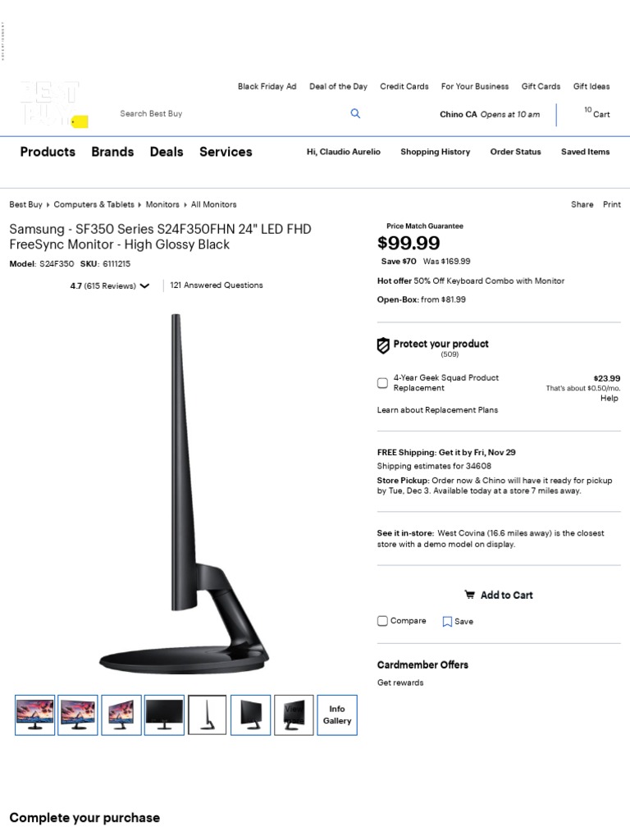
Task: Expand the 4.7 reviews rating dropdown
Action: (144, 286)
